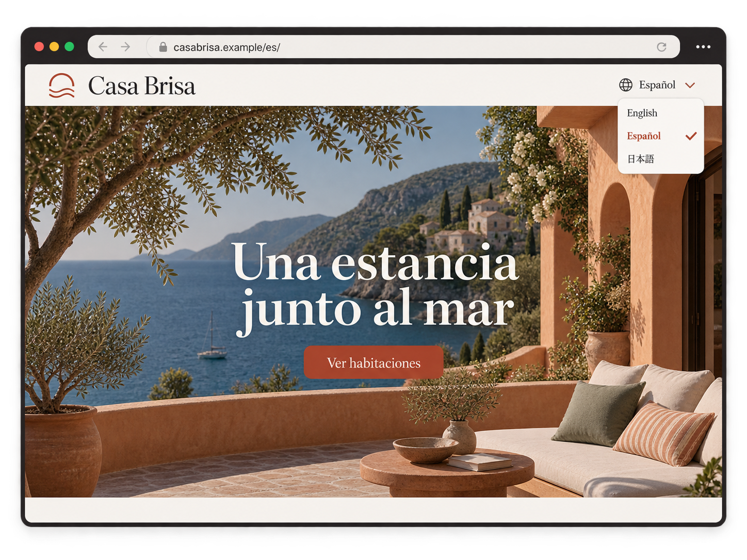
Task: Click the browser forward arrow
Action: [125, 47]
